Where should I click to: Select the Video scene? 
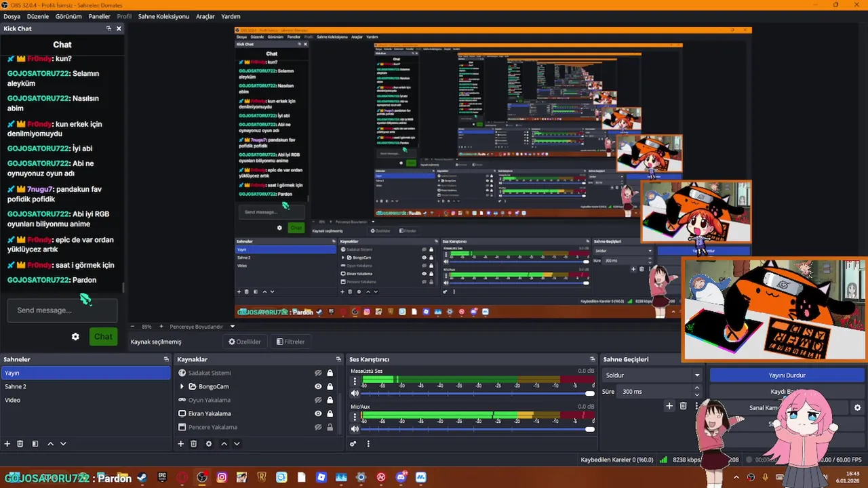coord(86,400)
